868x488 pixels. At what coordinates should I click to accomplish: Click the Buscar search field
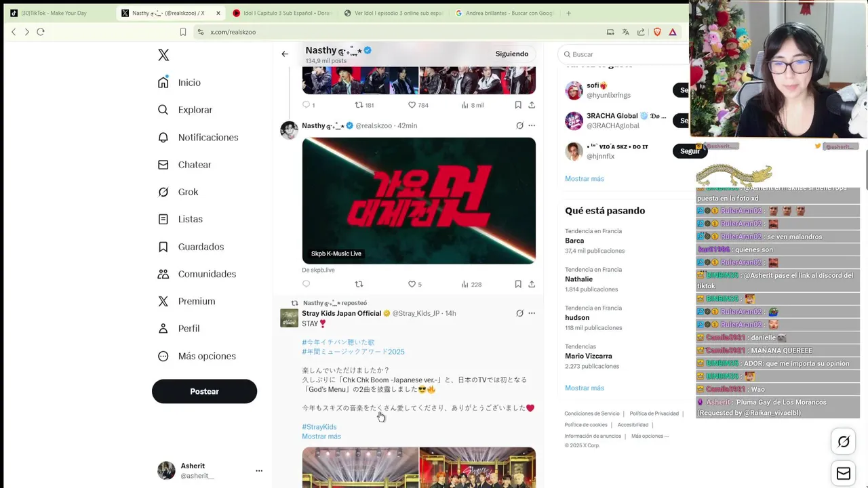point(623,54)
